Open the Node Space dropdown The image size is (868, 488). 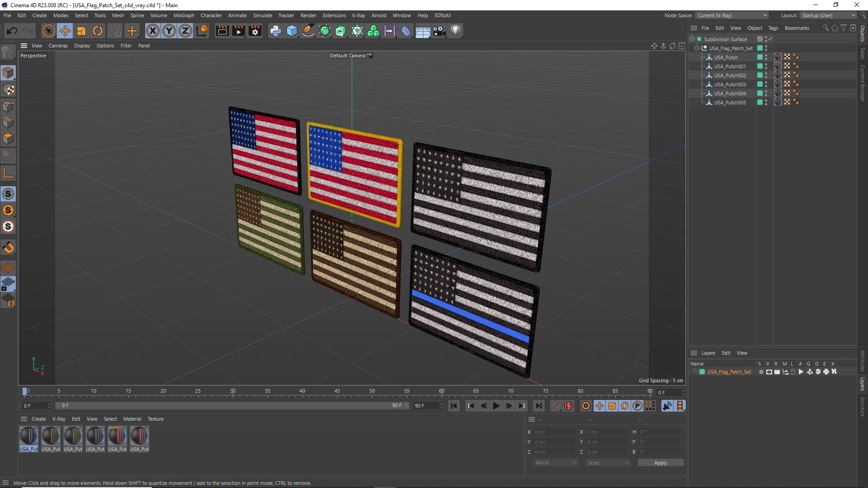point(732,15)
